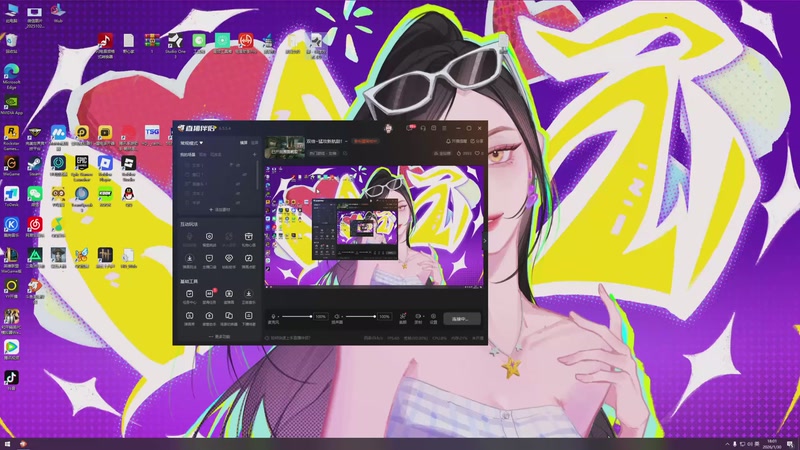Expand the right side panel arrow of preview
The image size is (800, 450).
coord(484,240)
